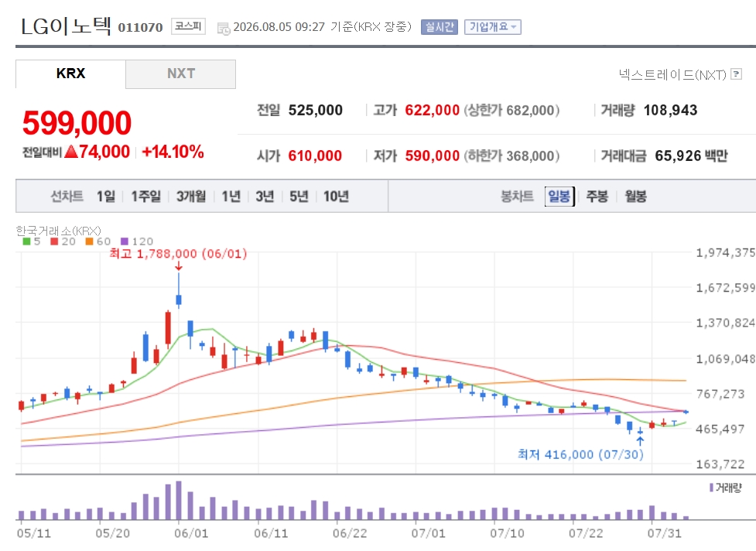Click the 거래량 volume legend marker

[x=711, y=488]
